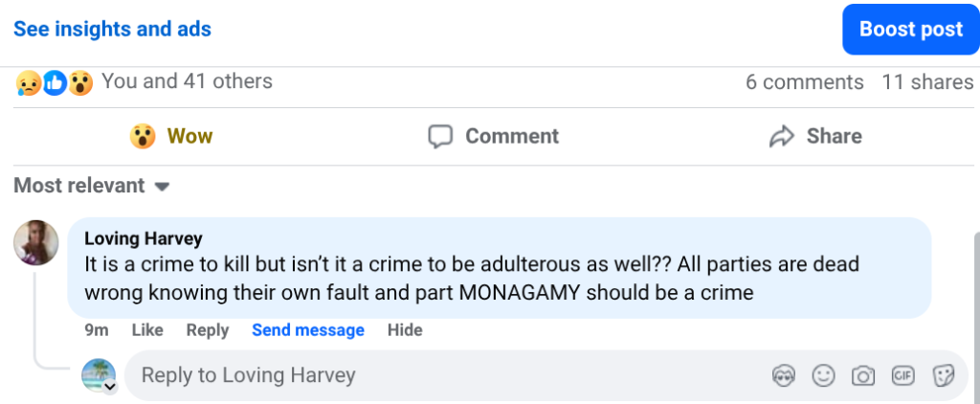Reply to Loving Harvey's comment
980x404 pixels.
[207, 330]
